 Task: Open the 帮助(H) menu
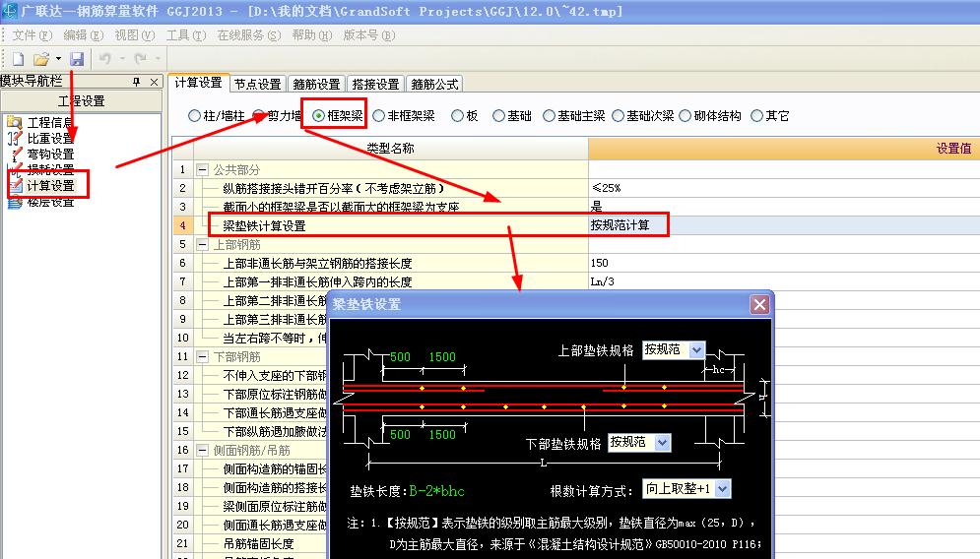pyautogui.click(x=312, y=35)
